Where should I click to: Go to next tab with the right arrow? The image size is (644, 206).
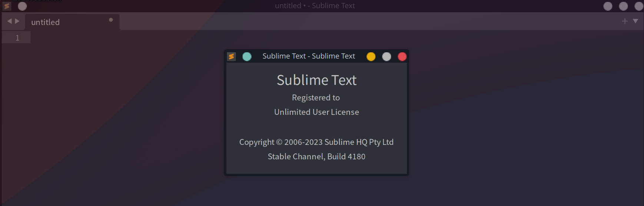[x=17, y=21]
